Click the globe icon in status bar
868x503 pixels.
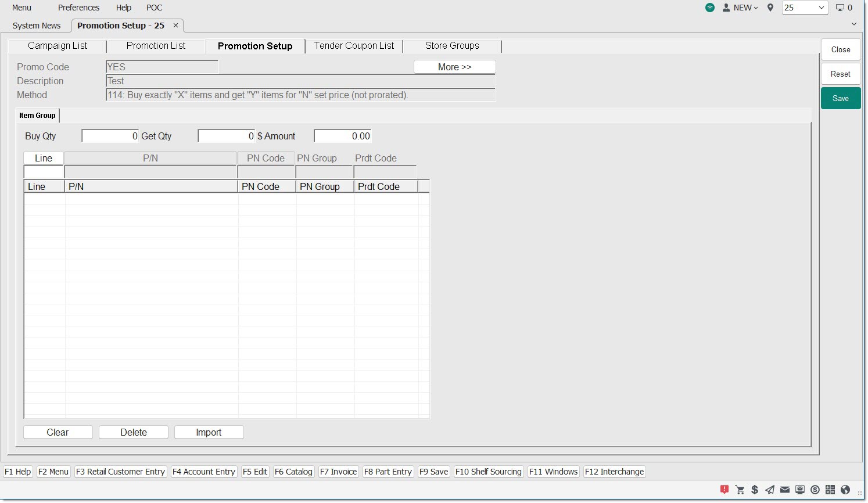845,490
